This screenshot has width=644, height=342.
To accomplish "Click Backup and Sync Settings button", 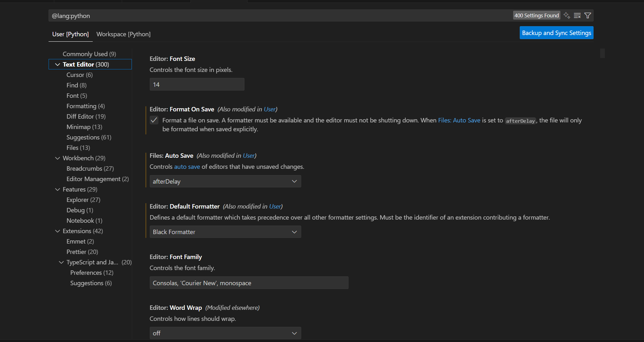I will pyautogui.click(x=556, y=33).
